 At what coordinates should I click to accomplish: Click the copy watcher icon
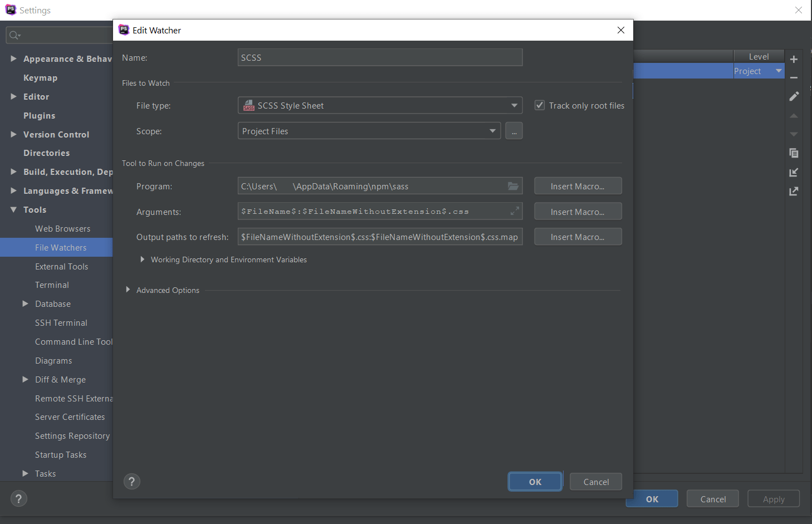click(x=794, y=153)
